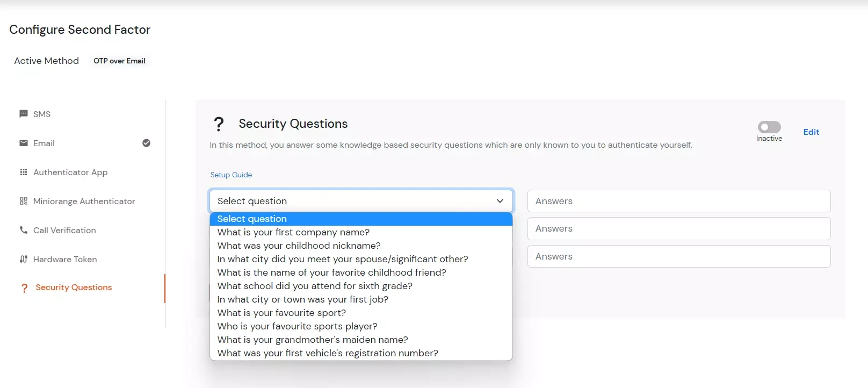Click the checkmark badge next to Email
The width and height of the screenshot is (868, 388).
(146, 143)
